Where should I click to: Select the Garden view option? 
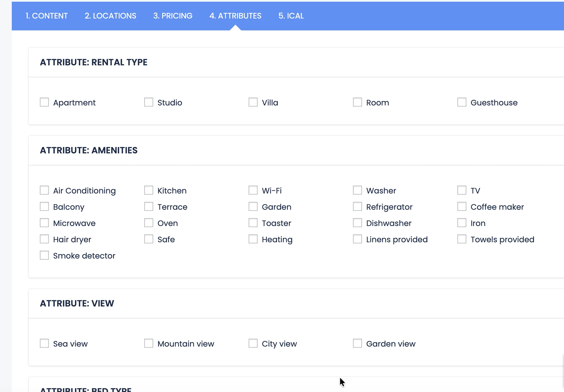[357, 343]
